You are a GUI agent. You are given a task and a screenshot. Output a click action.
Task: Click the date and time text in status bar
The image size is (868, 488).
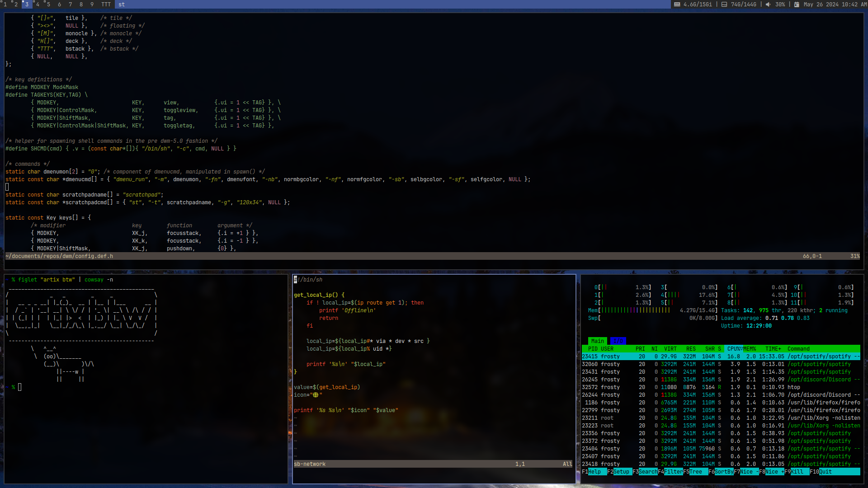(x=835, y=5)
